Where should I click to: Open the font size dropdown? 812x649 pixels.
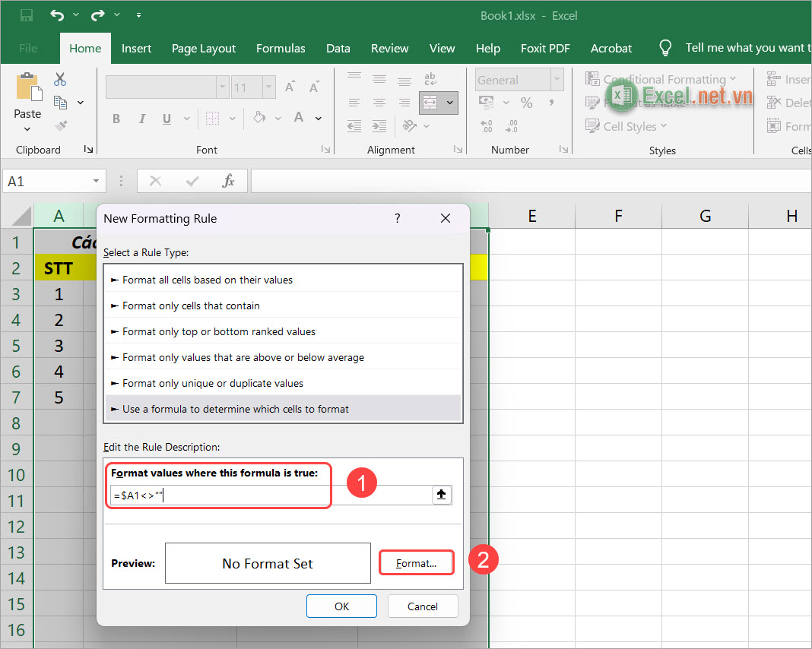(269, 87)
